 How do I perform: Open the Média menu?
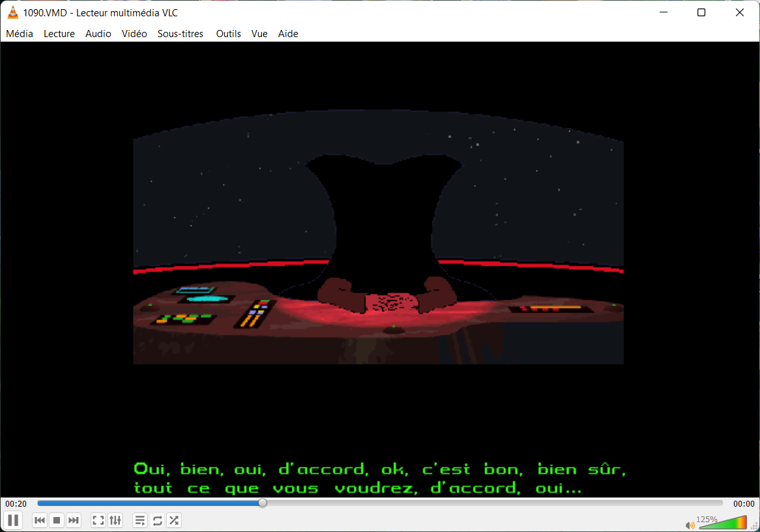click(x=20, y=33)
